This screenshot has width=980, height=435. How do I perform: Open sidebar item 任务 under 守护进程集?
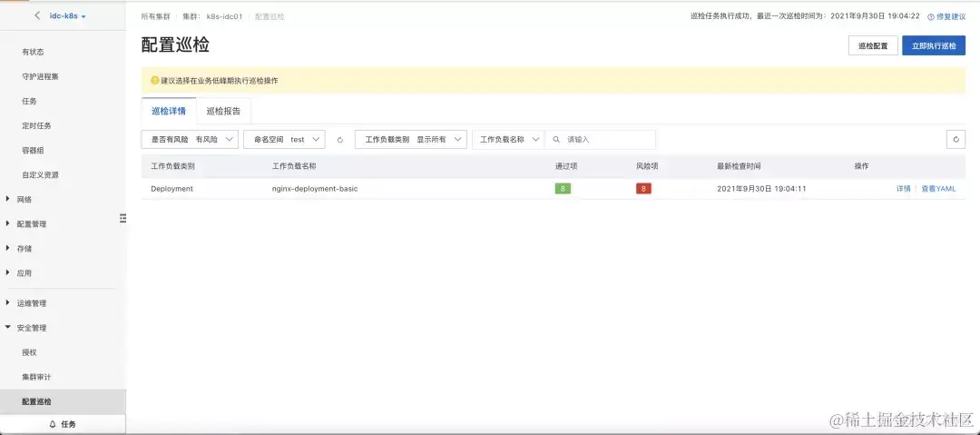29,101
